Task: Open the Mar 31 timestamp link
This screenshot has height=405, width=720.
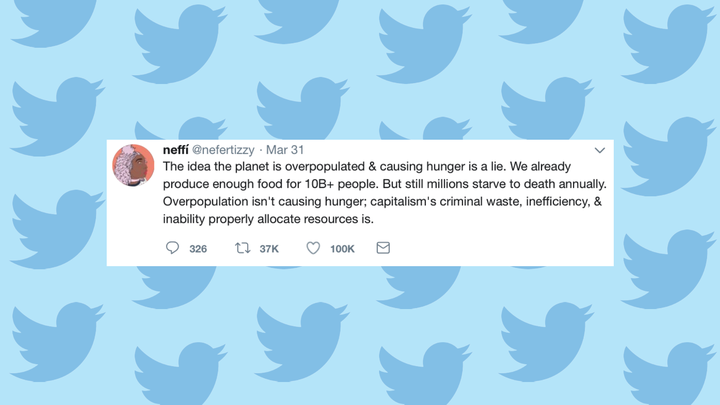Action: 284,150
